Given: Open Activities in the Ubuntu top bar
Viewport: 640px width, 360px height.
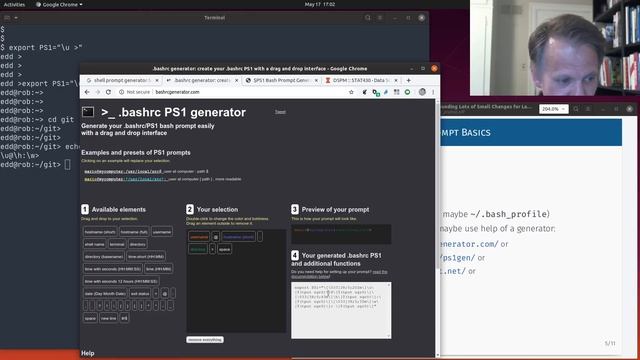Looking at the screenshot, I should click(14, 4).
